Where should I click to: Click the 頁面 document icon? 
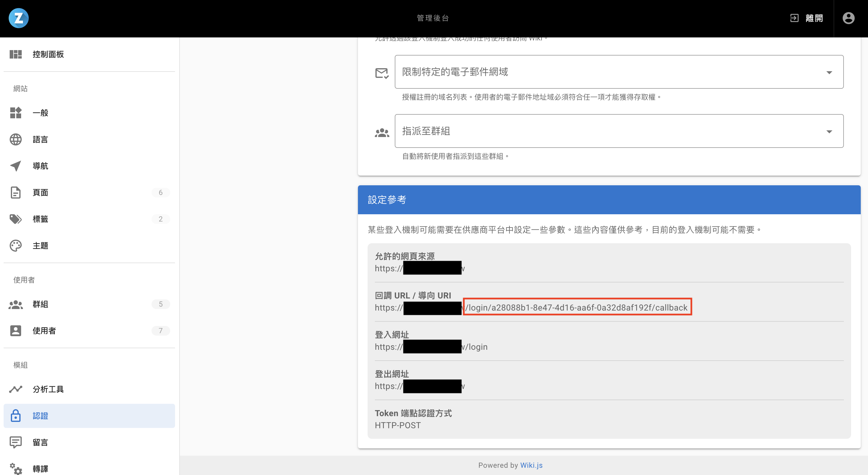15,192
